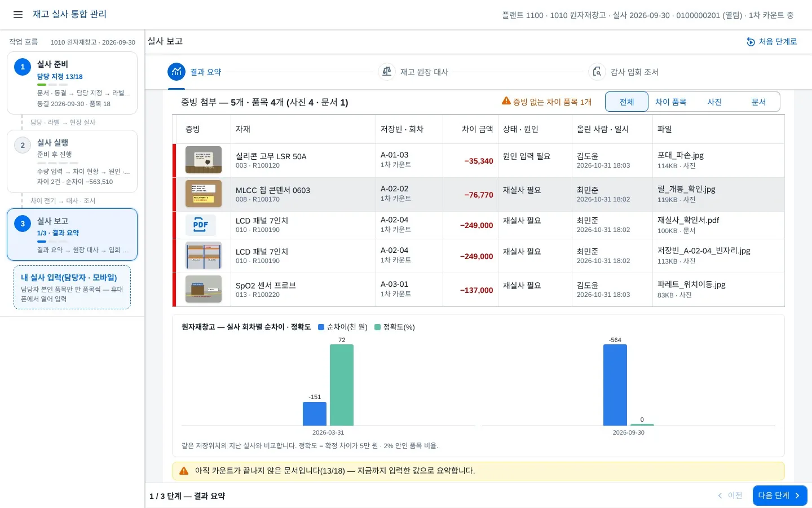Select the 결과 요약 chart step icon
This screenshot has height=508, width=812.
click(x=176, y=72)
